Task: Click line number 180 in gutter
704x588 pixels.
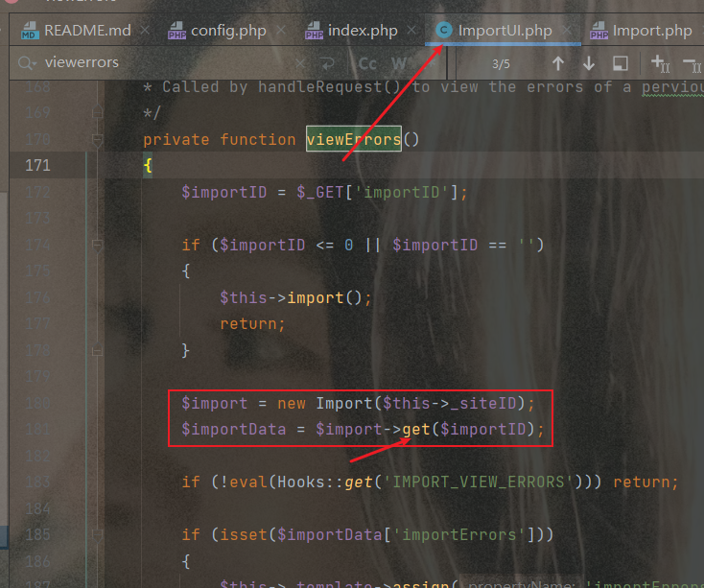Action: click(37, 403)
